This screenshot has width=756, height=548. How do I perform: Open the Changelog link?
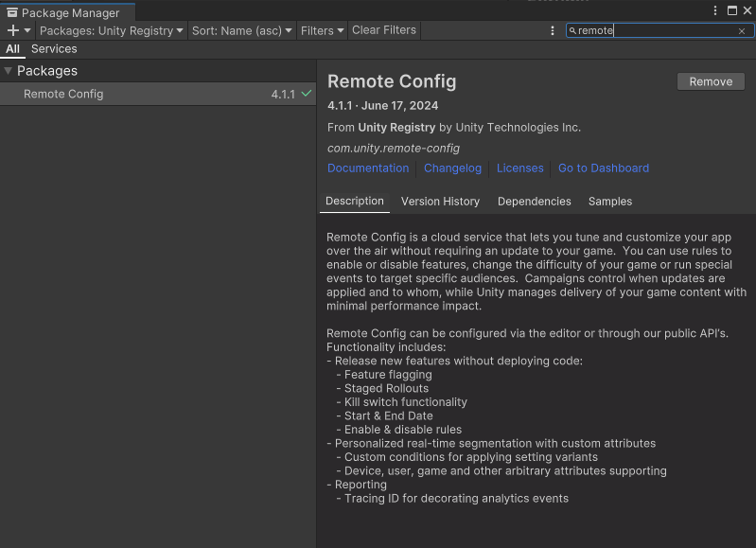pos(452,168)
